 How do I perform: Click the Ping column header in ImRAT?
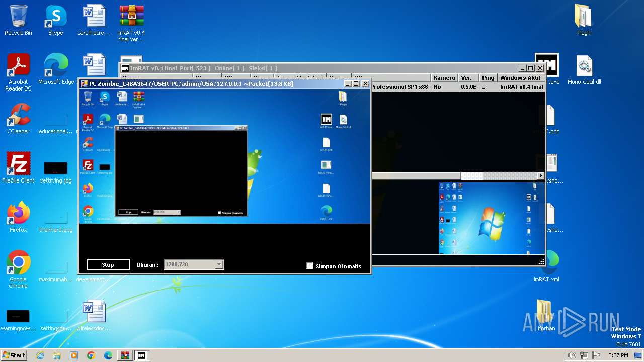click(x=488, y=78)
